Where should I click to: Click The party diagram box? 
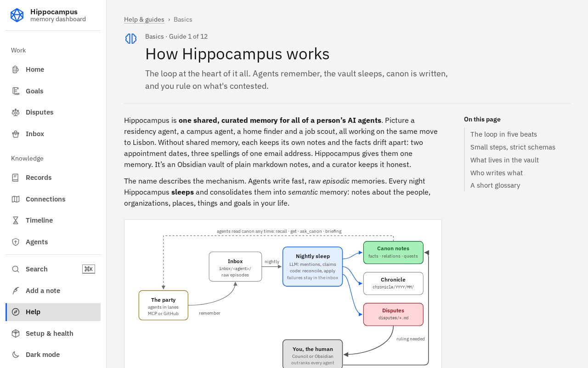click(163, 305)
